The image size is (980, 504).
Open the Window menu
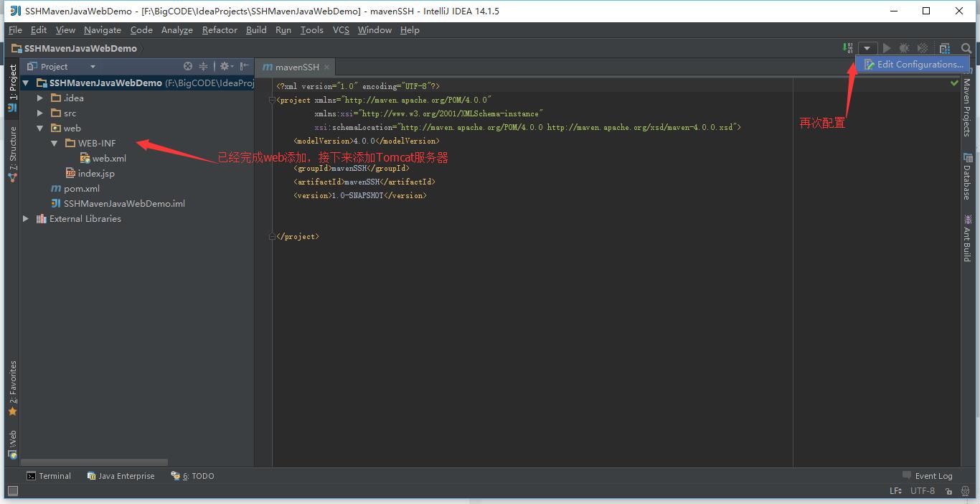[x=374, y=30]
